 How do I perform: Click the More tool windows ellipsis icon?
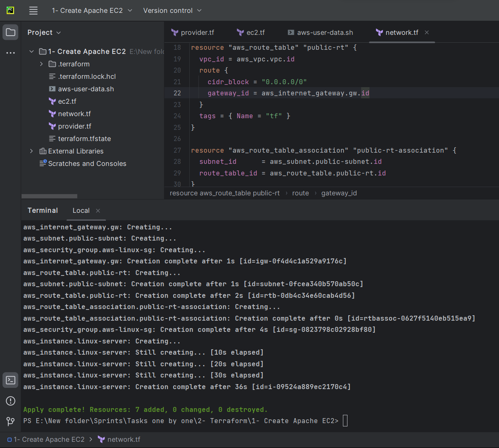click(x=10, y=51)
